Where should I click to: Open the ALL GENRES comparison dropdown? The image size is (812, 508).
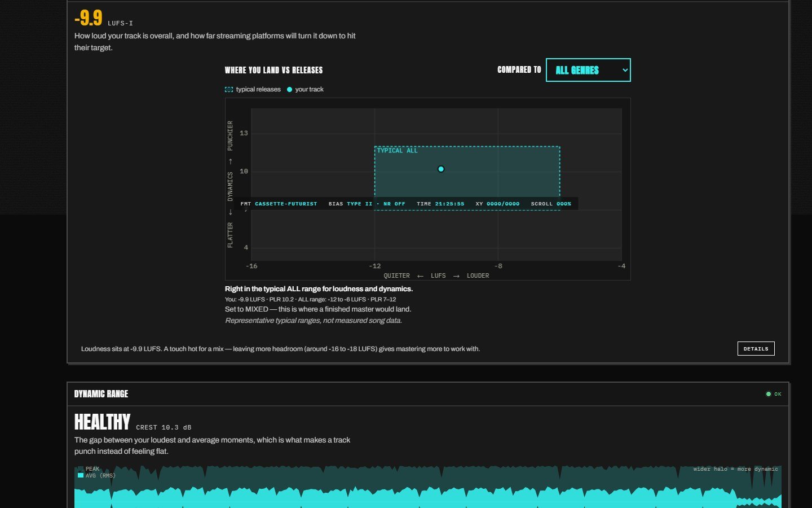click(x=588, y=70)
